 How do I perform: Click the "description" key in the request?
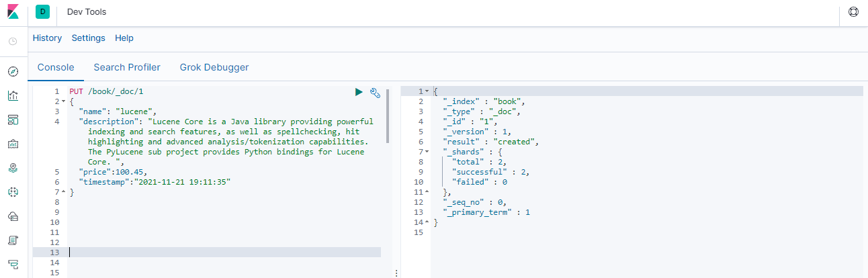click(x=107, y=122)
